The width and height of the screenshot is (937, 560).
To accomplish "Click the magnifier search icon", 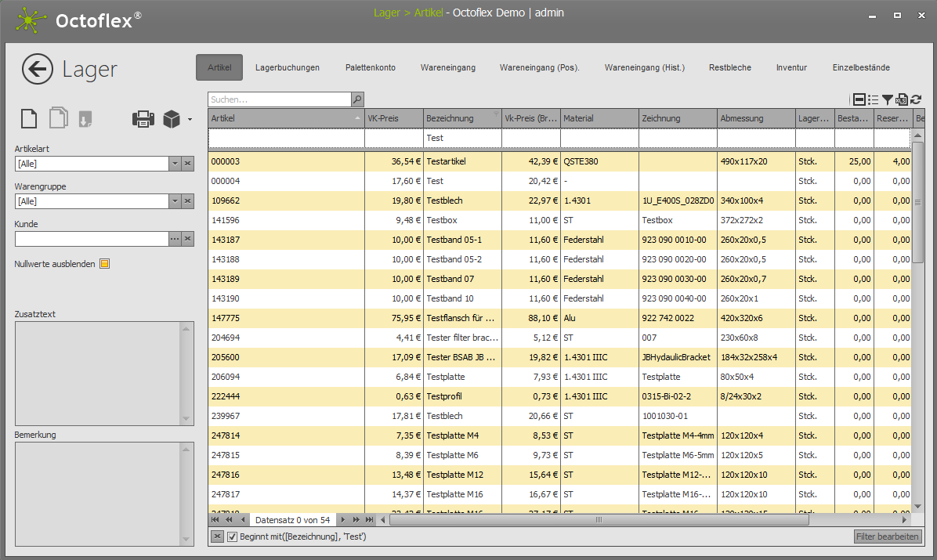I will coord(357,99).
